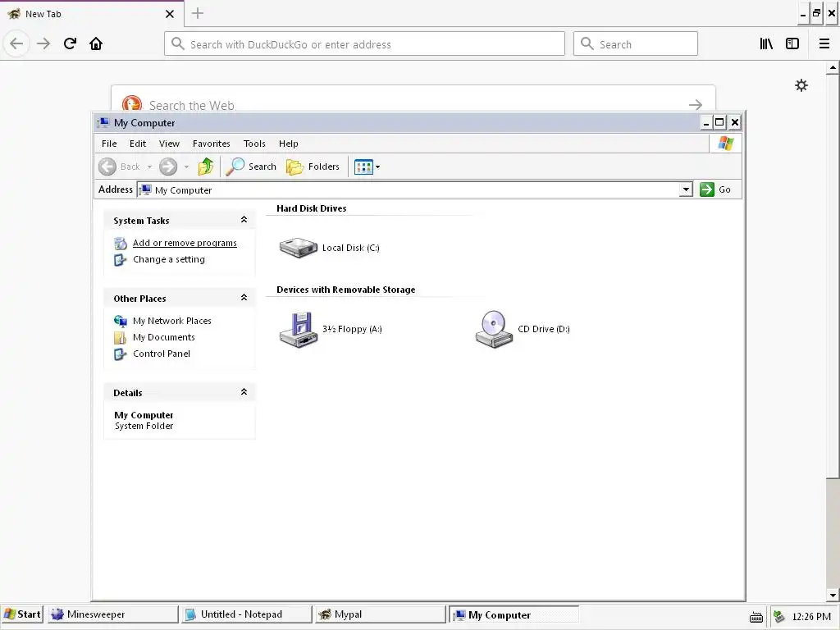Toggle the Folders pane button
Viewport: 840px width, 630px height.
[x=313, y=167]
